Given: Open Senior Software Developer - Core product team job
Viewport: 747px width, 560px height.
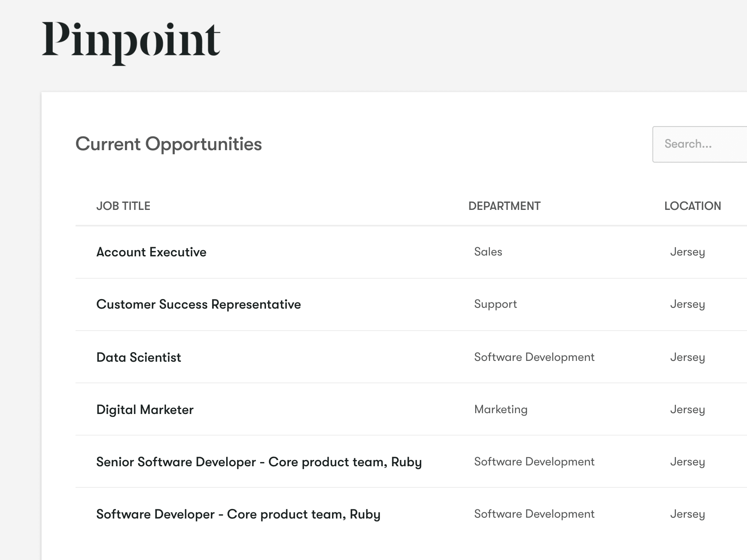Looking at the screenshot, I should [259, 462].
